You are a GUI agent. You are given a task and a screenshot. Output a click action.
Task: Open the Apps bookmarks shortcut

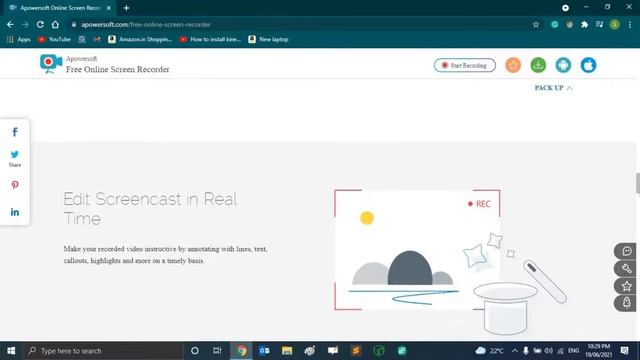click(19, 39)
